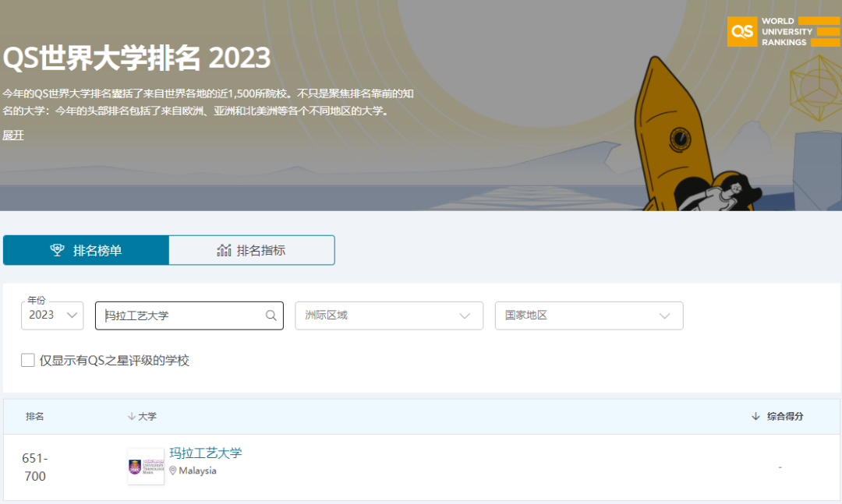The image size is (842, 504).
Task: Expand the 洲际区域 dropdown
Action: [389, 315]
